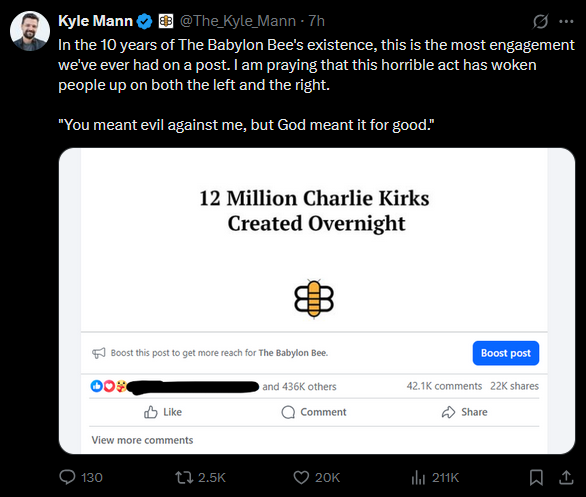Viewport: 586px width, 497px height.
Task: Click the blue Boost post button
Action: (x=506, y=353)
